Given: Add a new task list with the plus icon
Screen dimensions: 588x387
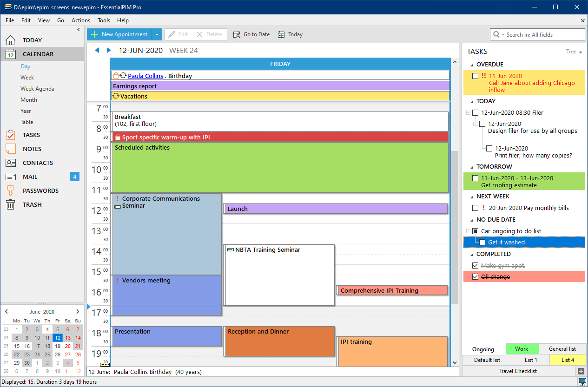Looking at the screenshot, I should point(581,371).
